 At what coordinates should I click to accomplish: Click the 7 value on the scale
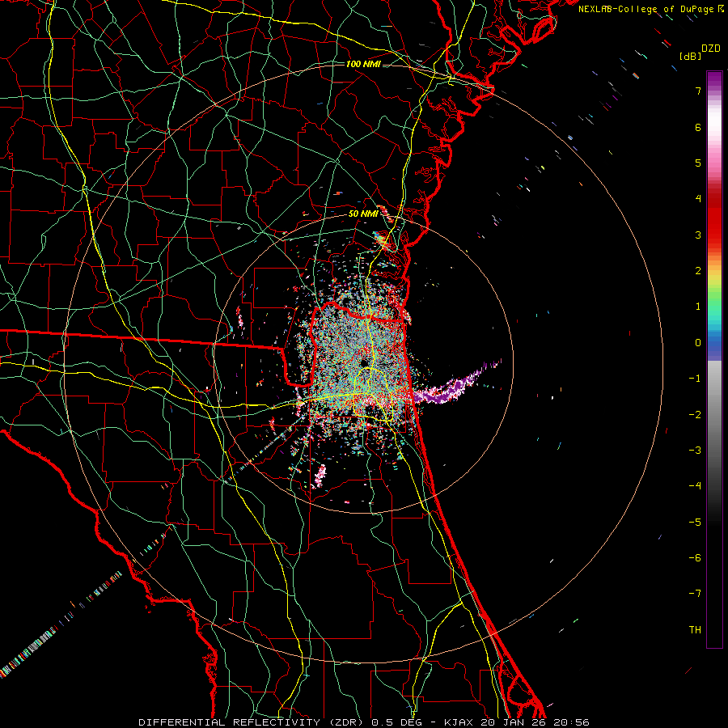point(698,91)
